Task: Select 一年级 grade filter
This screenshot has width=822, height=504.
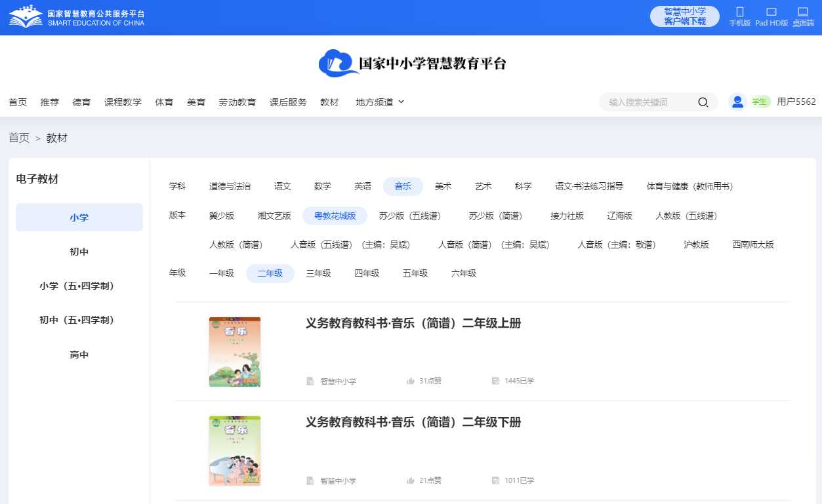Action: click(x=222, y=273)
